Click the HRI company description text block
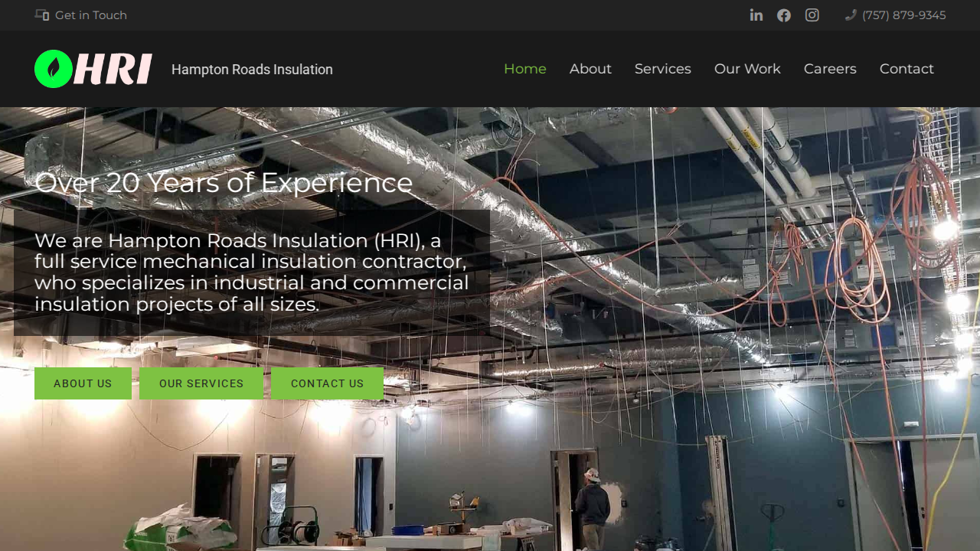980x551 pixels. (252, 272)
